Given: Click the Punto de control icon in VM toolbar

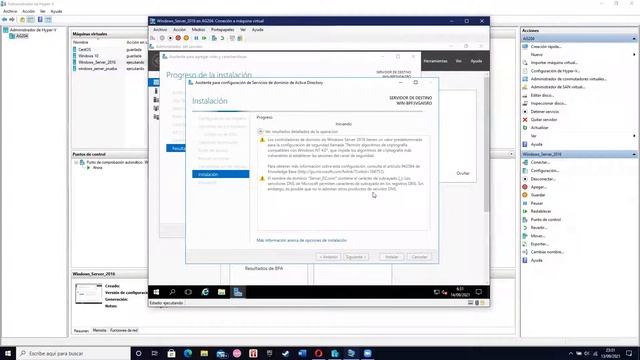Looking at the screenshot, I should (214, 38).
